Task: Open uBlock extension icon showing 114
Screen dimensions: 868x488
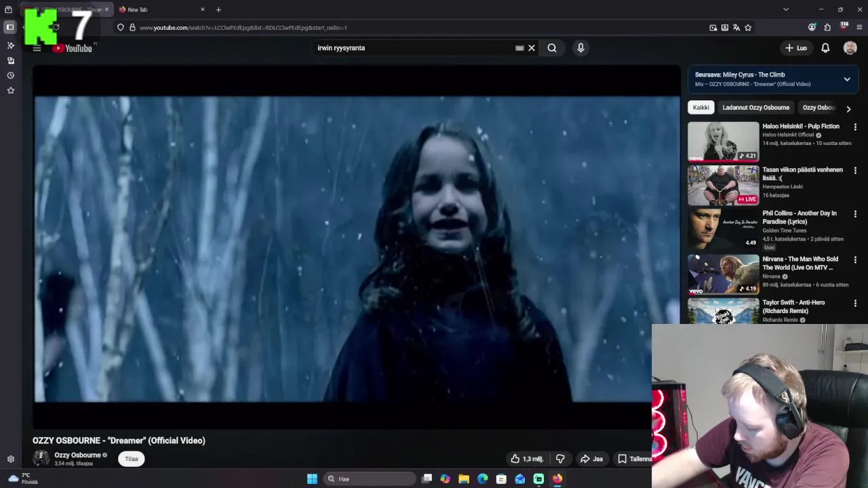Action: [844, 27]
